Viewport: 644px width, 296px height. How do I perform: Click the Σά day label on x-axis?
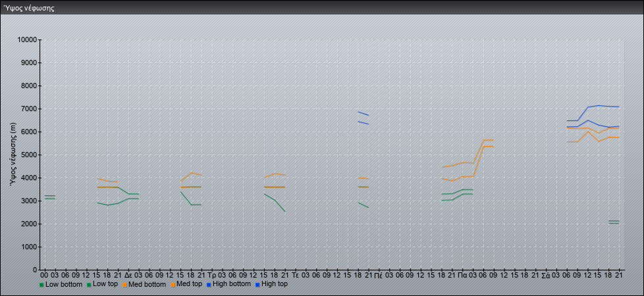tap(546, 275)
